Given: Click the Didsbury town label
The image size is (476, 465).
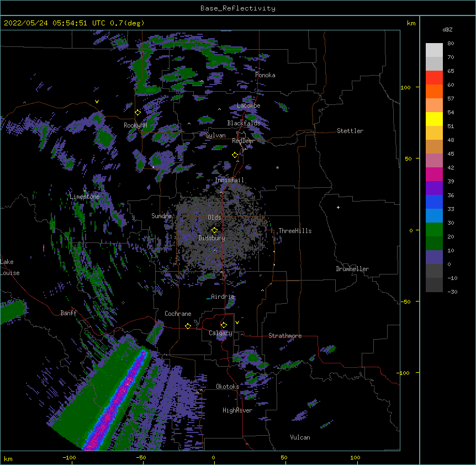Looking at the screenshot, I should click(x=211, y=238).
